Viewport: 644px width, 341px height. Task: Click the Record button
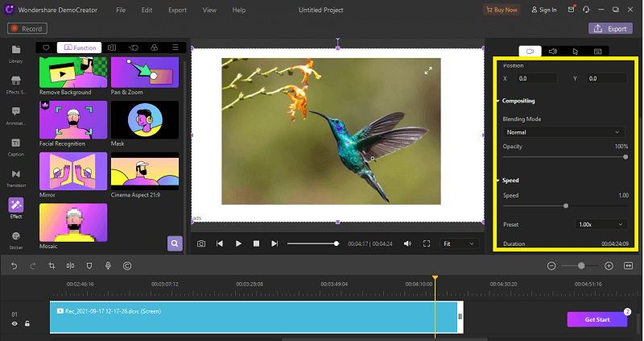pyautogui.click(x=27, y=28)
